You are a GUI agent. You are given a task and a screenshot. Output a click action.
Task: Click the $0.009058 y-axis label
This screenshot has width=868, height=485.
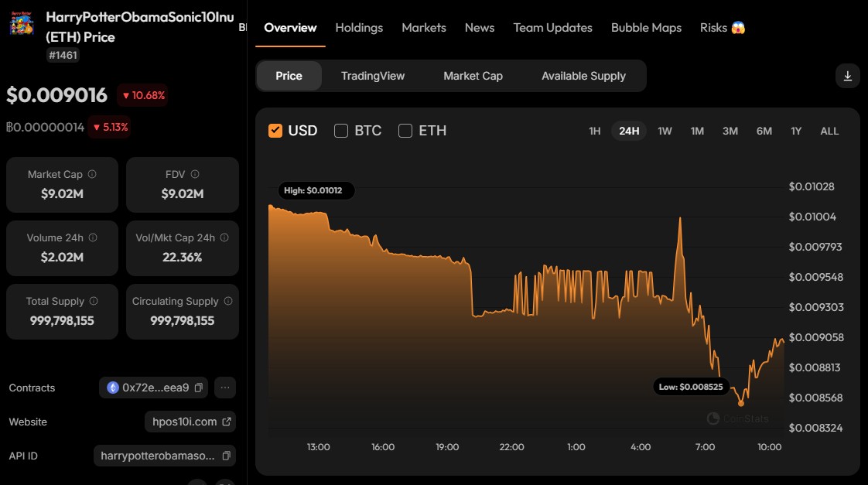[816, 337]
